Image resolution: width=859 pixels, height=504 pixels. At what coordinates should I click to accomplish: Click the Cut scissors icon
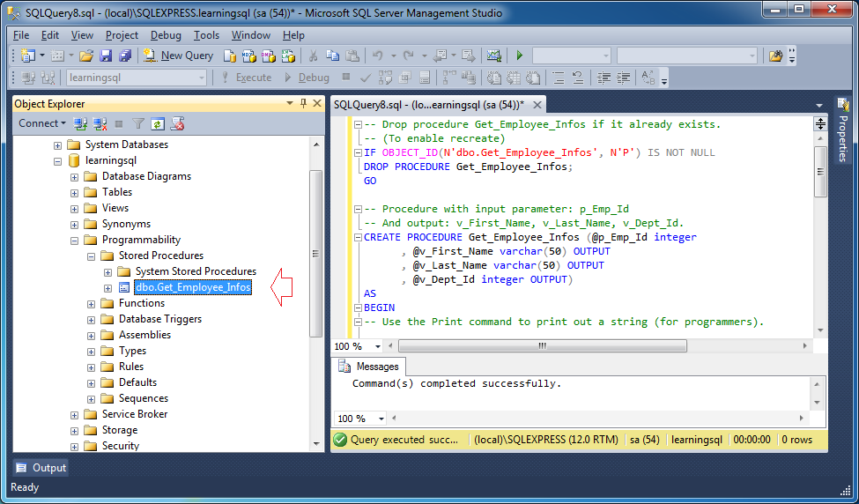point(314,56)
